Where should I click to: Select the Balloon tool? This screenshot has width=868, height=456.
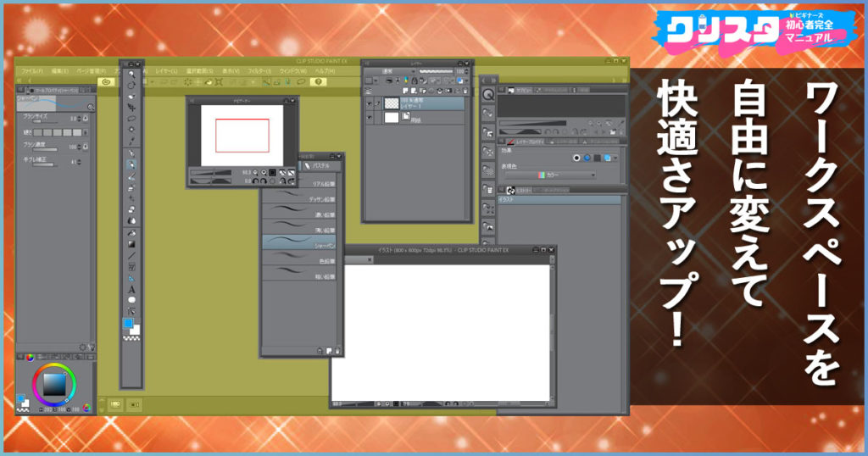131,300
